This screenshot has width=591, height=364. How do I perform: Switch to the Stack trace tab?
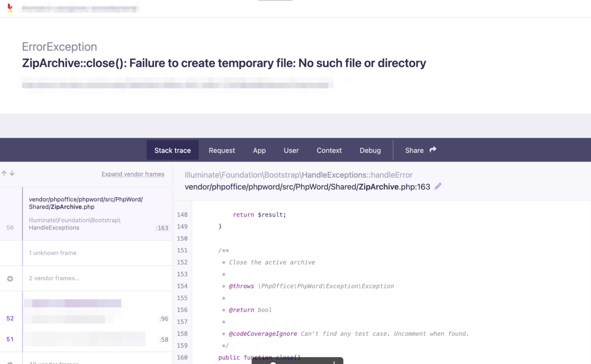pyautogui.click(x=172, y=150)
